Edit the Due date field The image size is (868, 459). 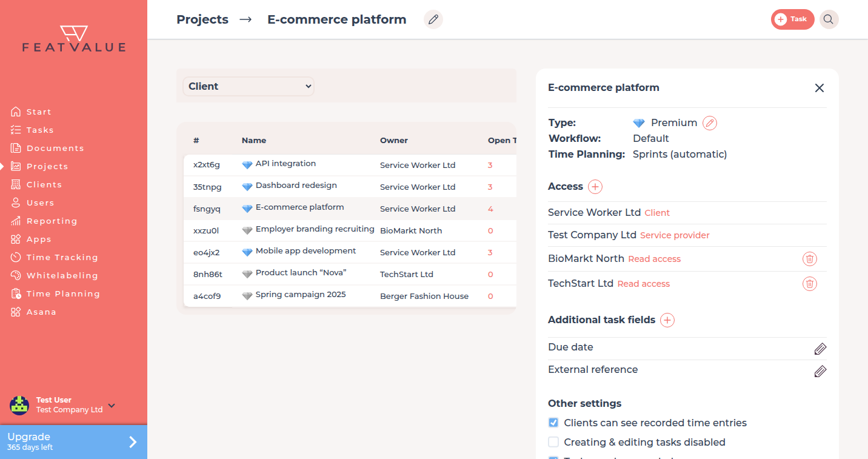pyautogui.click(x=820, y=349)
